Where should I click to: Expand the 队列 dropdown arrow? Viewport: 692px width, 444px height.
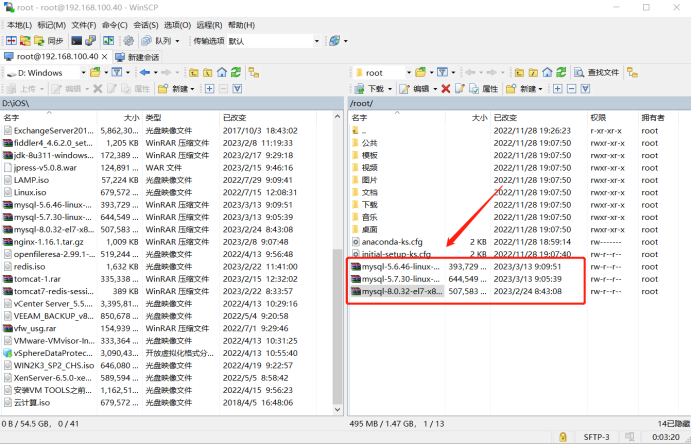tap(177, 41)
